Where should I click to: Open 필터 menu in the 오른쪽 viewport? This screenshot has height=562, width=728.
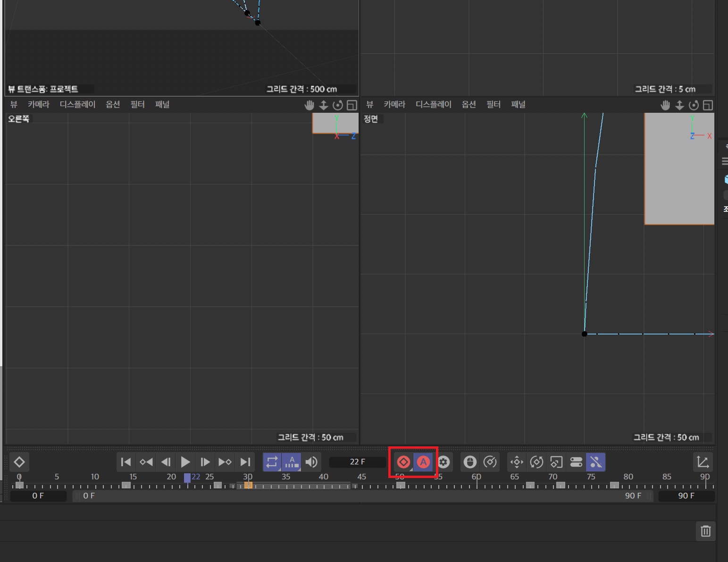[x=137, y=105]
